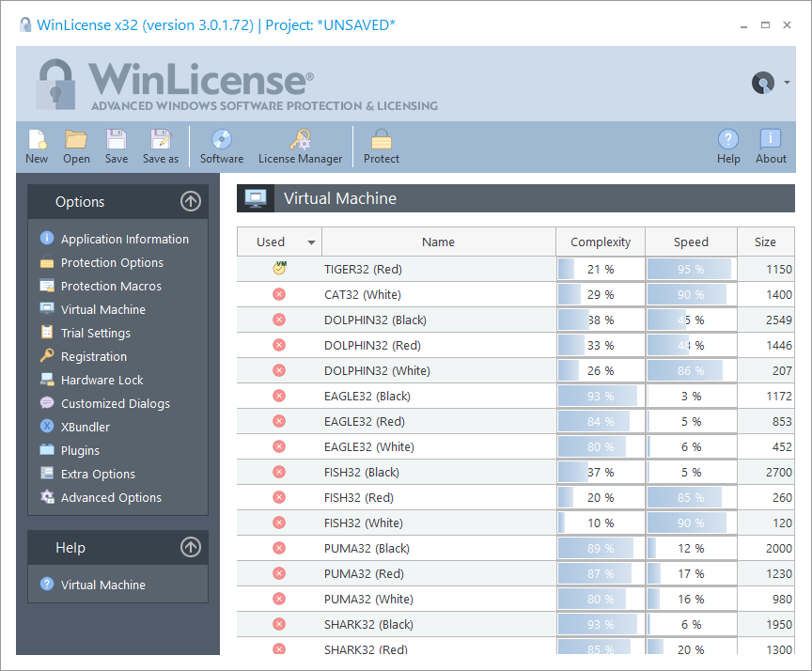
Task: Click the Customized Dialogs speech bubble icon
Action: coord(47,403)
